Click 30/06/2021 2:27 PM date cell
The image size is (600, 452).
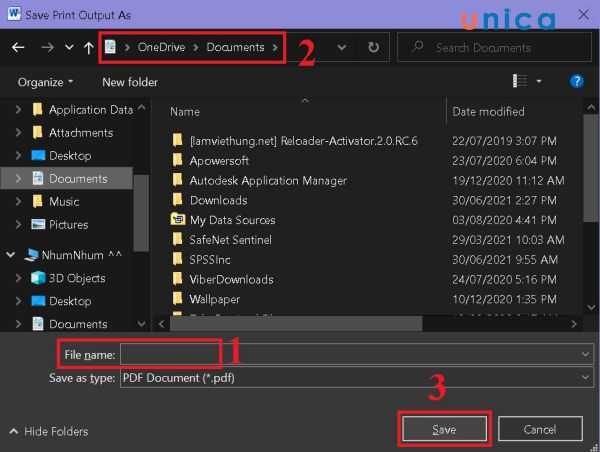point(504,201)
